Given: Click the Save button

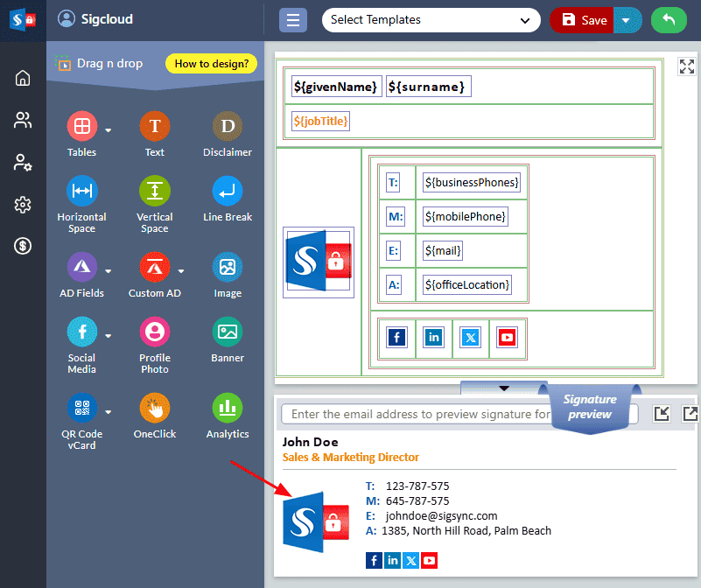Looking at the screenshot, I should click(584, 20).
